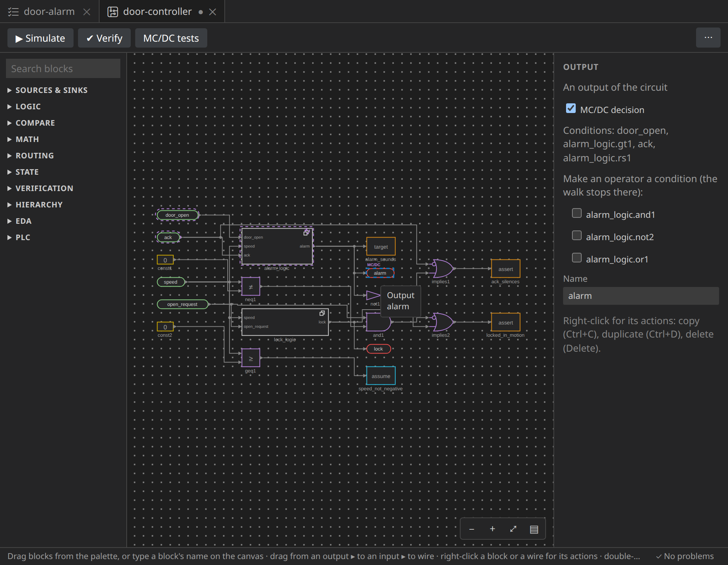Toggle the list view canvas icon
Image resolution: width=728 pixels, height=565 pixels.
pyautogui.click(x=534, y=529)
